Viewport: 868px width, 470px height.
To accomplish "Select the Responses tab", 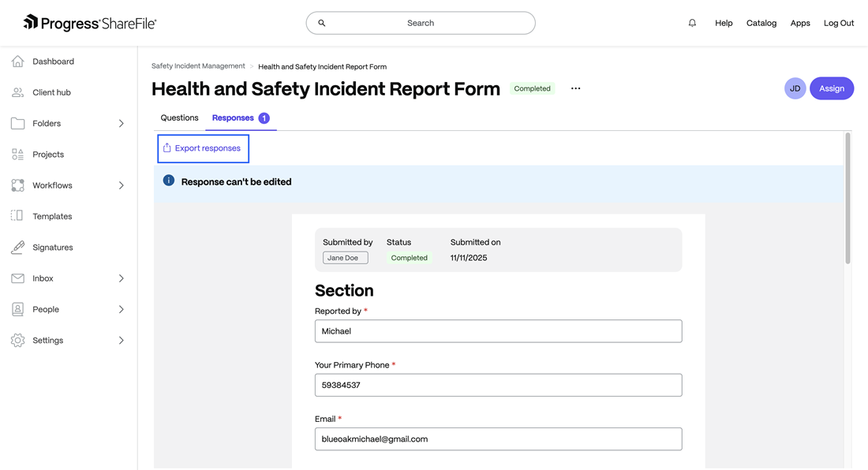I will coord(234,117).
